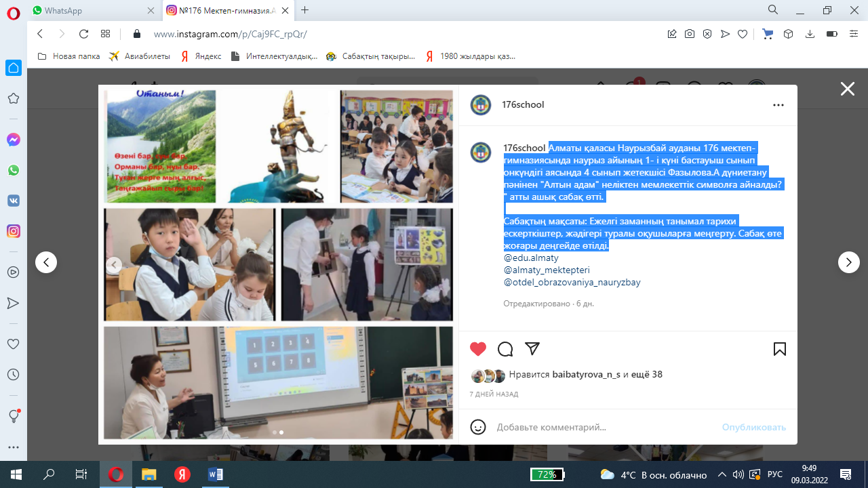
Task: Toggle the bookmark save icon
Action: point(780,349)
